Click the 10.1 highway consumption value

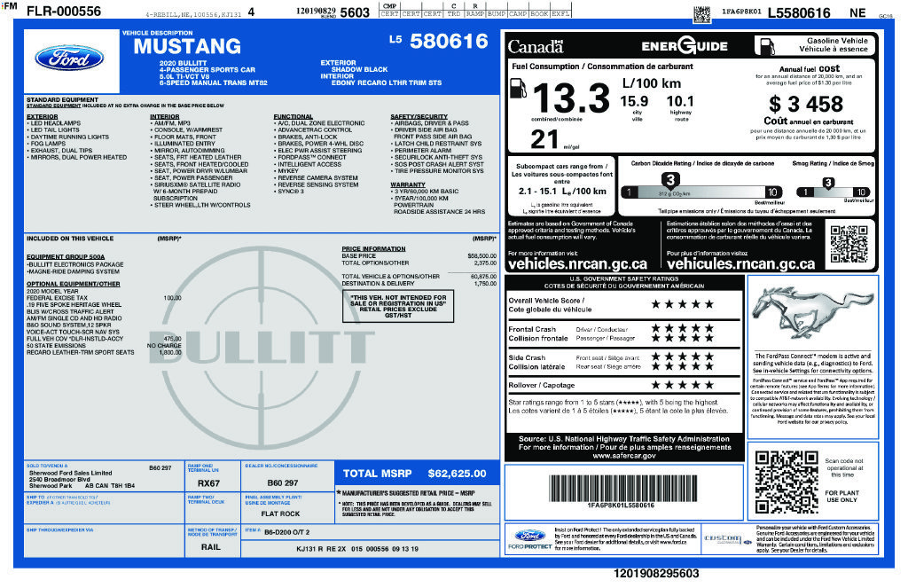[680, 101]
